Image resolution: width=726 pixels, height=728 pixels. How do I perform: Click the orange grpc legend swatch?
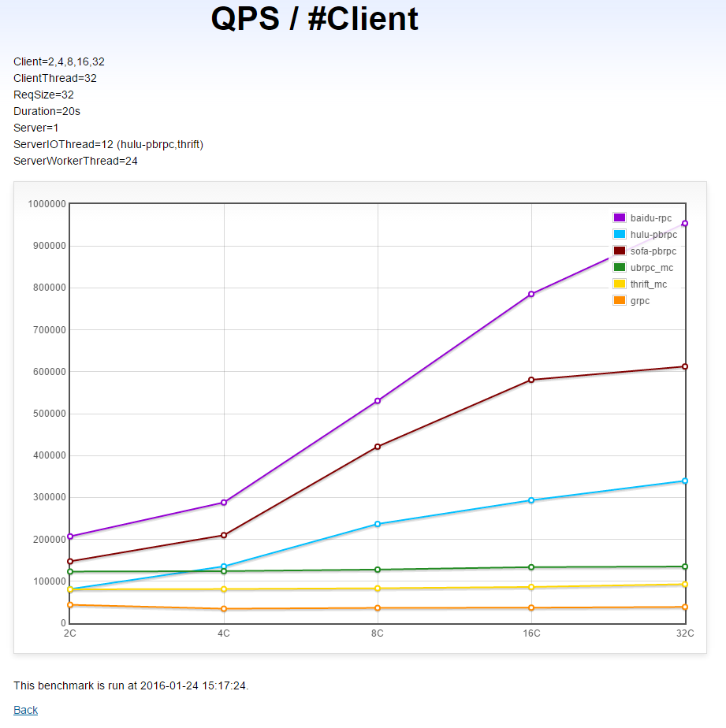click(x=620, y=300)
